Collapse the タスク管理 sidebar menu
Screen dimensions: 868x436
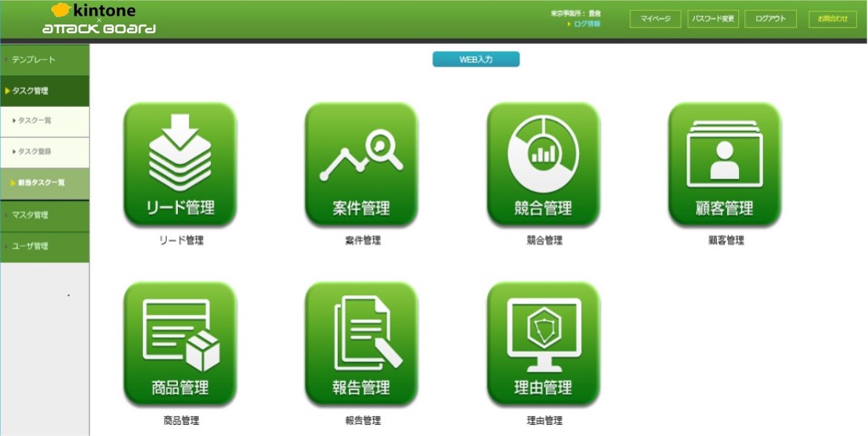(44, 91)
